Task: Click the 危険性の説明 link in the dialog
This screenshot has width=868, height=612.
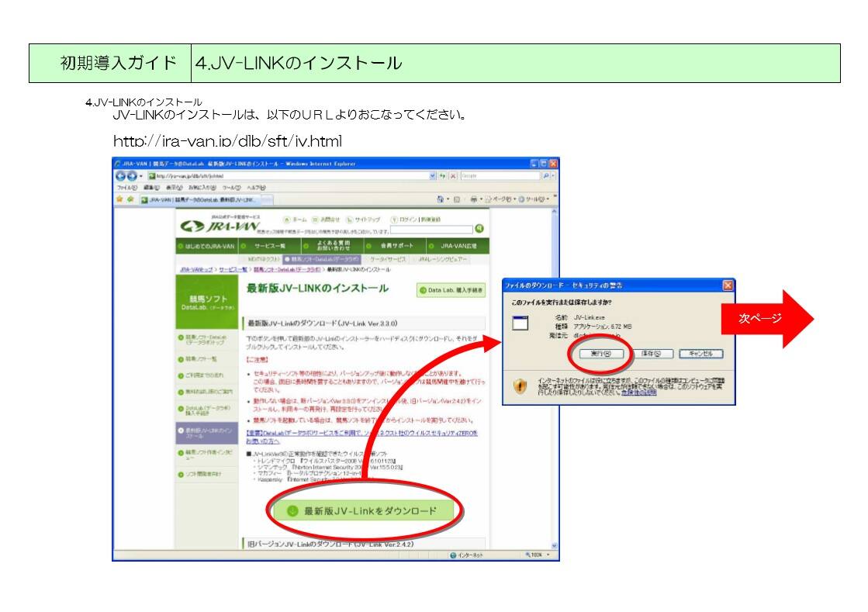Action: (638, 392)
